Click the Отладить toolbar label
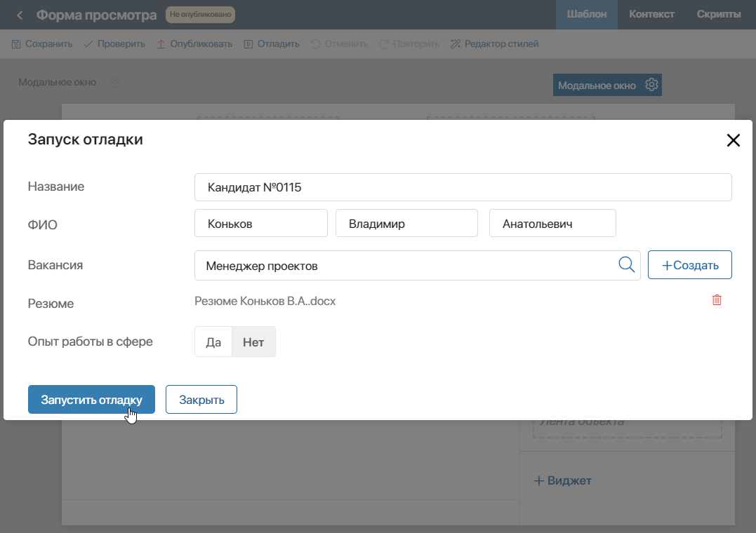756x533 pixels. [278, 44]
